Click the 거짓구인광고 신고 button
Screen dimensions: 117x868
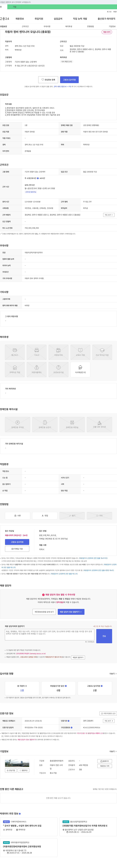point(108,713)
